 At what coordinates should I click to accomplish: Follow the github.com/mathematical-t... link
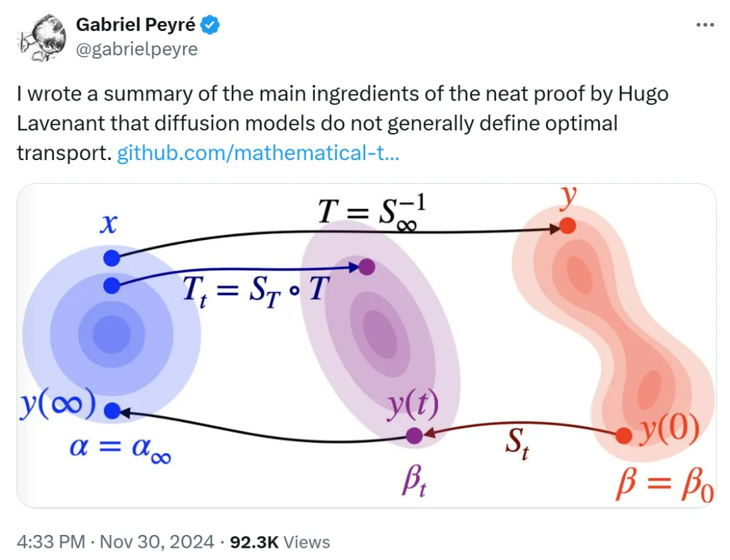tap(258, 153)
